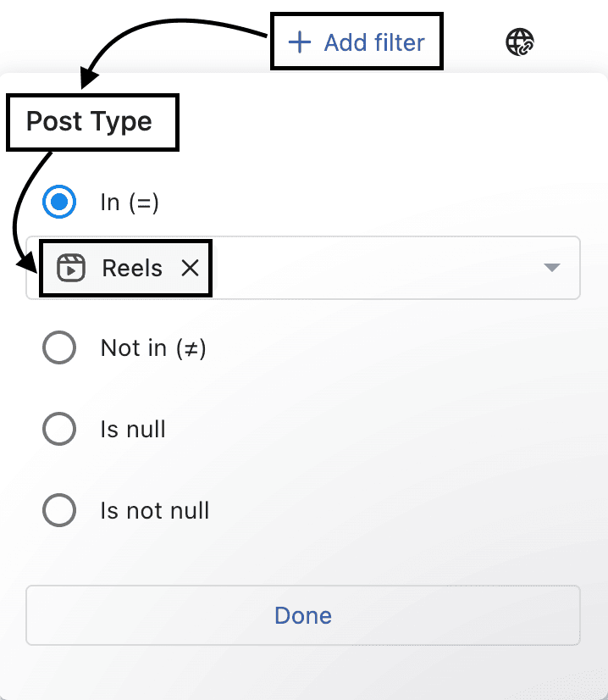This screenshot has height=700, width=608.
Task: Select the In (=) radio button
Action: pos(59,203)
